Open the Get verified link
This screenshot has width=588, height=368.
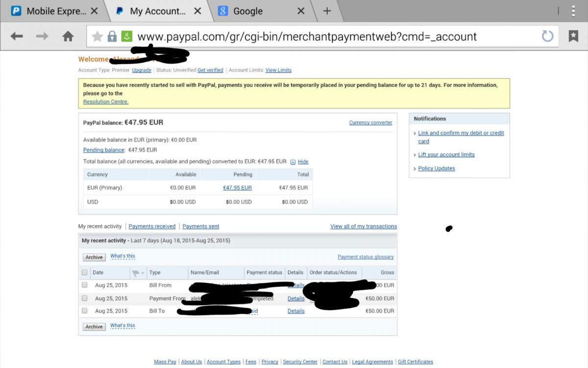(210, 70)
